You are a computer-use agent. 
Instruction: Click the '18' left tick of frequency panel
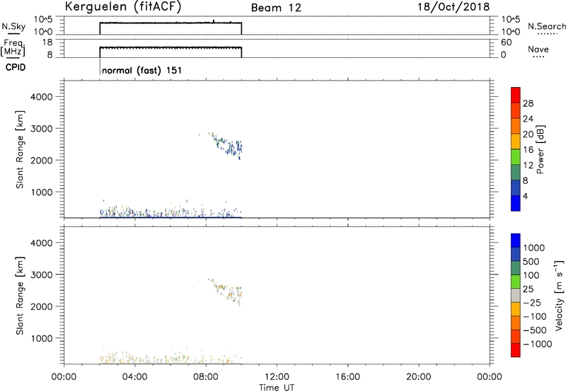pos(47,42)
